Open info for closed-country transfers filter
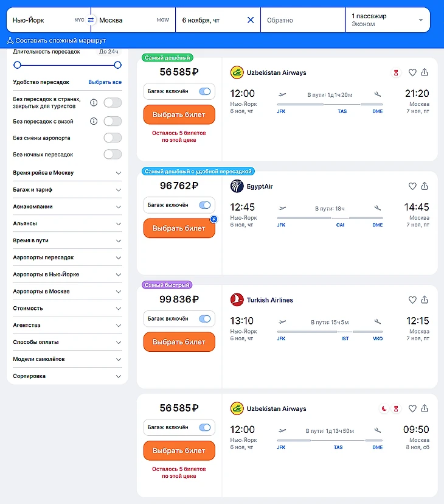The image size is (444, 504). click(x=94, y=102)
